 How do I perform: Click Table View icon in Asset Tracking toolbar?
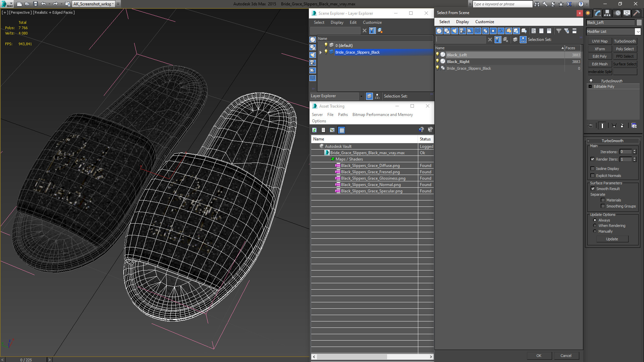tap(341, 130)
